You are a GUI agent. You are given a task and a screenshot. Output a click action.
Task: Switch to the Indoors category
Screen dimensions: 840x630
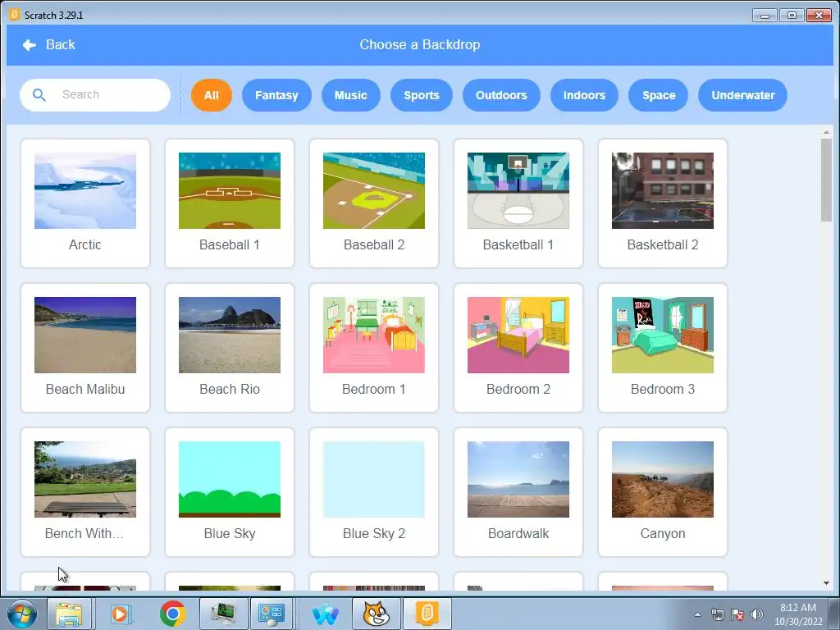[584, 95]
